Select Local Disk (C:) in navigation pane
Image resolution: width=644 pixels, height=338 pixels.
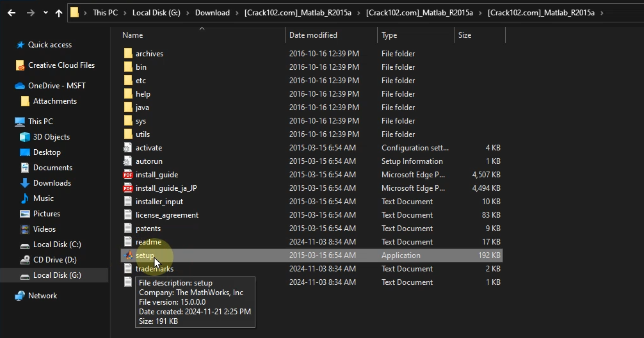(x=57, y=245)
